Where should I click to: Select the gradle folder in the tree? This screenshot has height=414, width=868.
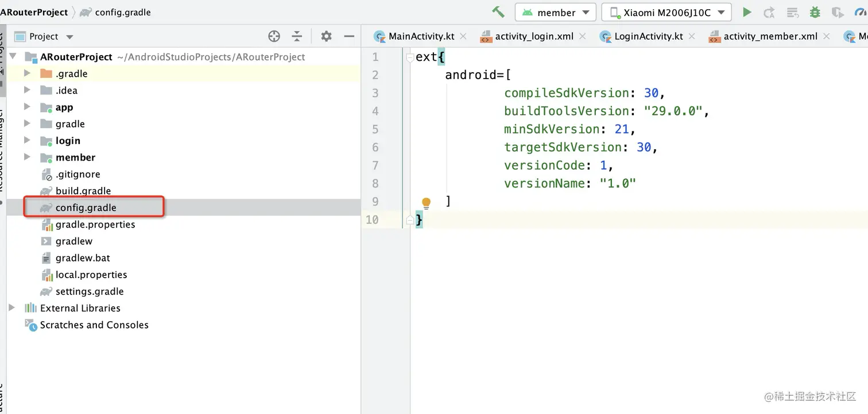coord(70,124)
